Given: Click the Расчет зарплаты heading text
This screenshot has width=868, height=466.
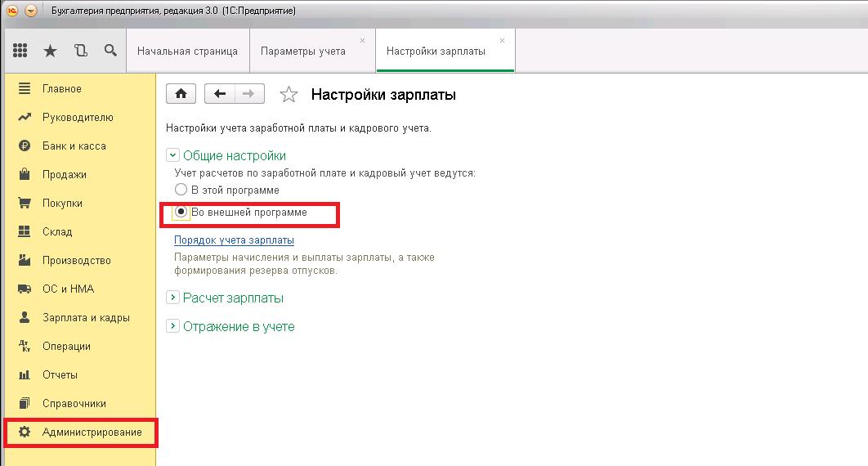Looking at the screenshot, I should point(233,298).
